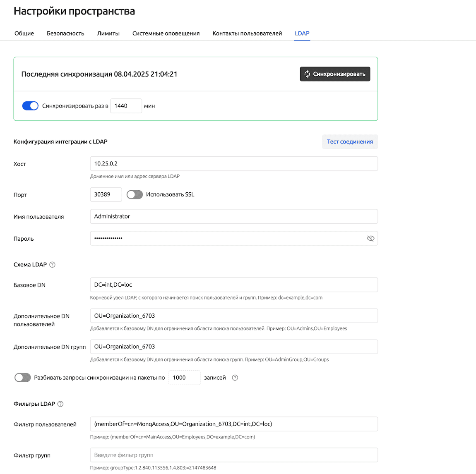Open Системные оповещения tab
The image size is (476, 474).
[x=166, y=34]
